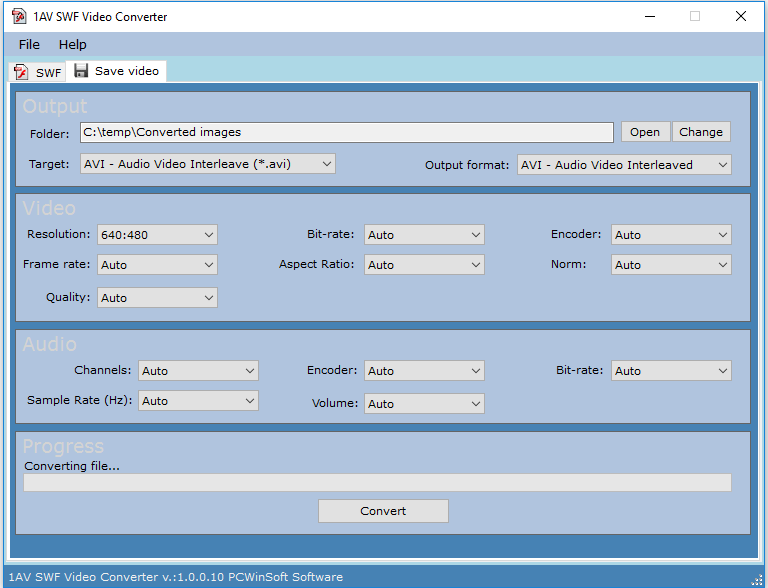The image size is (768, 588).
Task: Open the Norm dropdown
Action: coord(671,265)
